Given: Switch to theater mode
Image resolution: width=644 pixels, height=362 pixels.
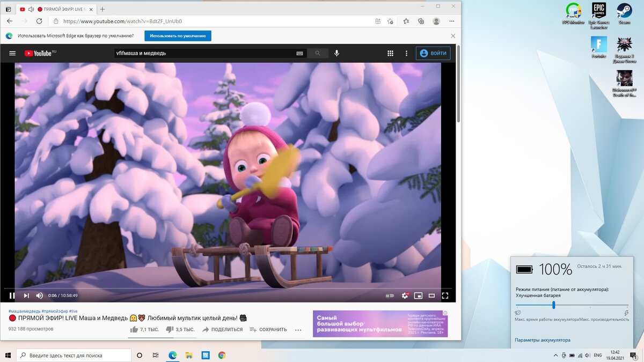Looking at the screenshot, I should click(x=431, y=295).
